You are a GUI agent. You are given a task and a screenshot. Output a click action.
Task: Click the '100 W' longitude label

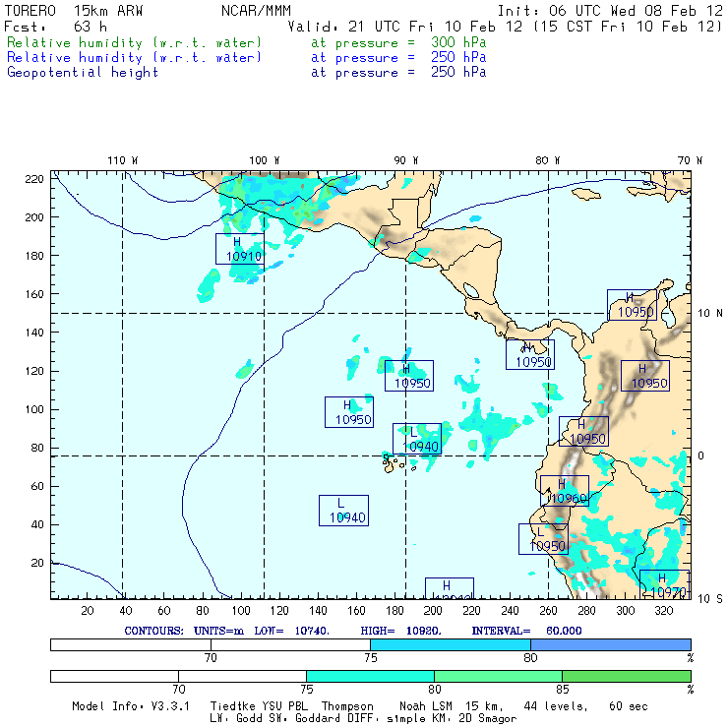[x=265, y=160]
